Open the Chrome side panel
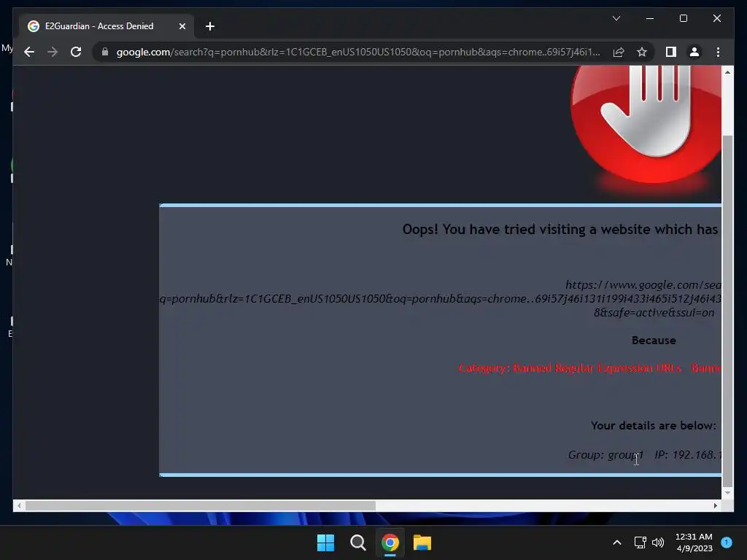 [x=671, y=52]
